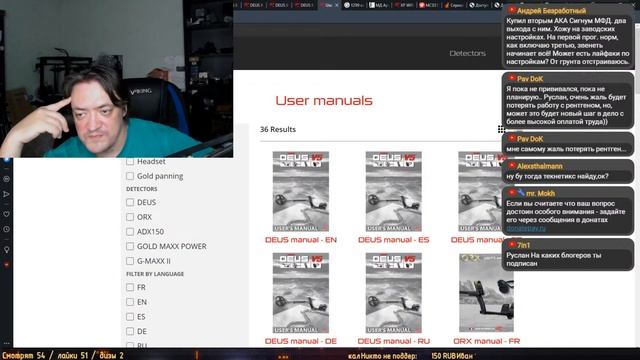
Task: Toggle the GOLD MAXX POWER checkbox
Action: point(130,246)
